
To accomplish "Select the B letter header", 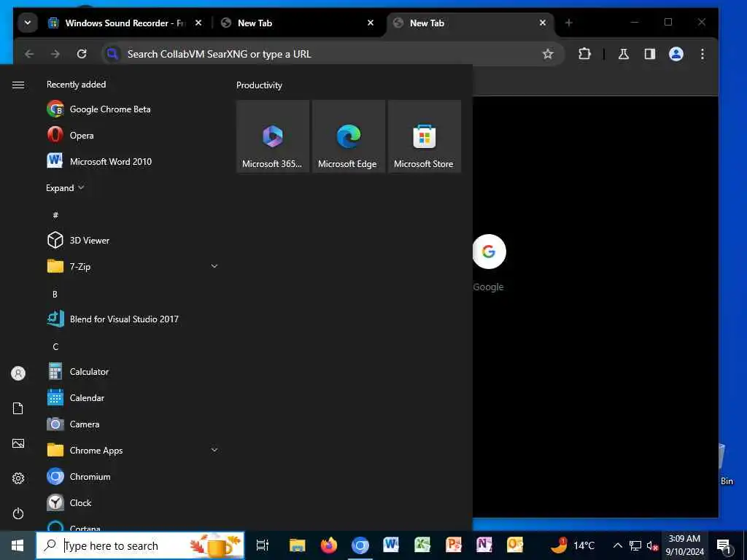I will pos(55,294).
